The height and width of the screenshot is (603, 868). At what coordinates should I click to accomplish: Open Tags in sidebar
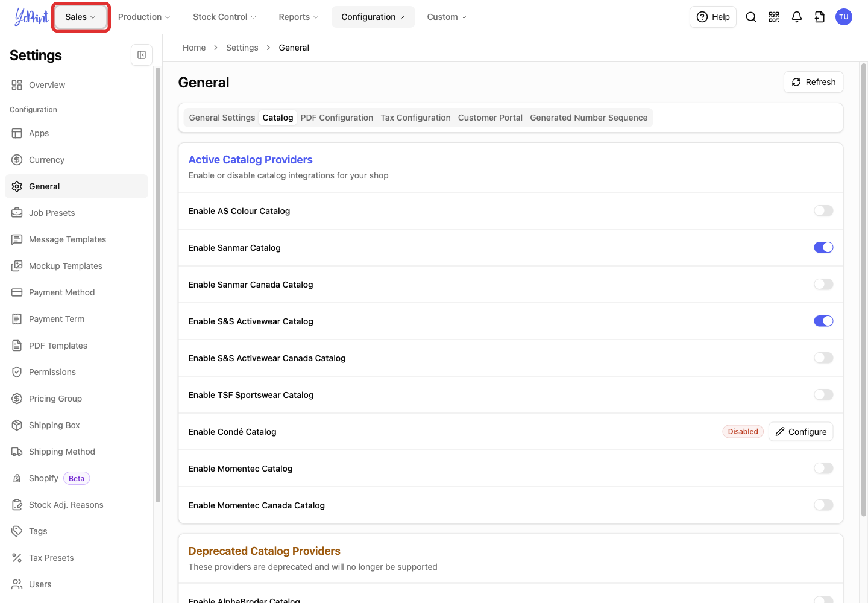(x=77, y=531)
